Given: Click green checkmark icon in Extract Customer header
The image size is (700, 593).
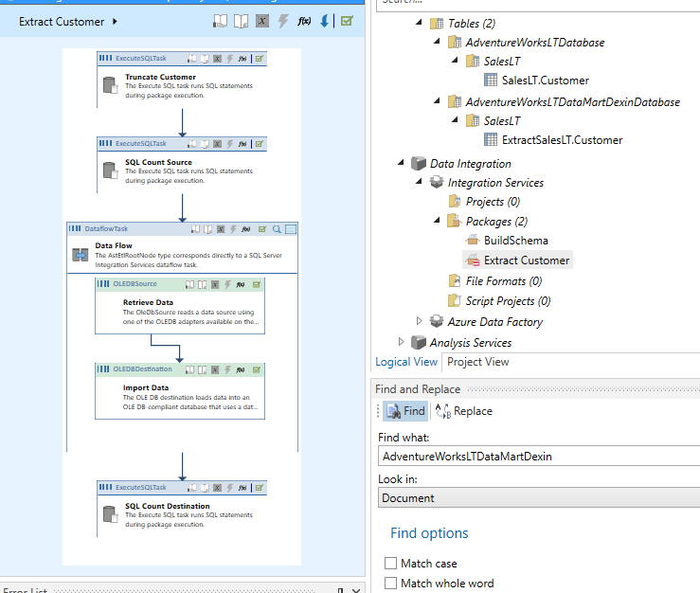Looking at the screenshot, I should (x=347, y=21).
